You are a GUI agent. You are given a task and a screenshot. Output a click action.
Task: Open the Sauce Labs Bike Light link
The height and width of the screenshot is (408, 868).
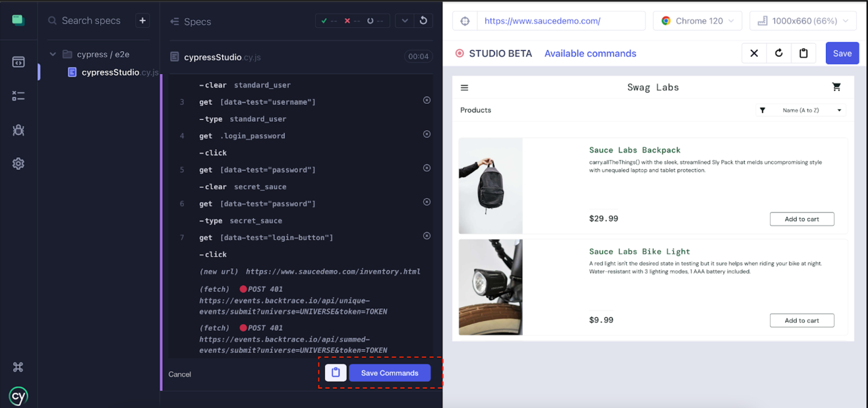640,252
